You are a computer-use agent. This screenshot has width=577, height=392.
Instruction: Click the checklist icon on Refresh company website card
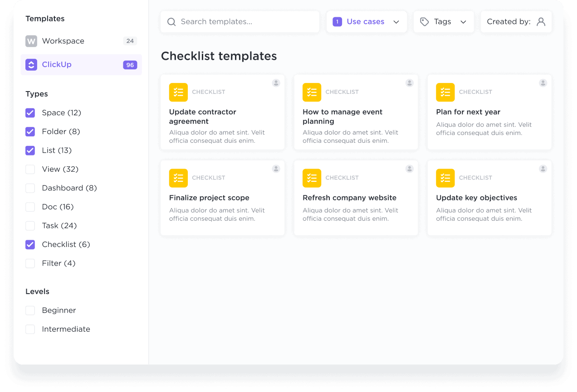pos(312,178)
